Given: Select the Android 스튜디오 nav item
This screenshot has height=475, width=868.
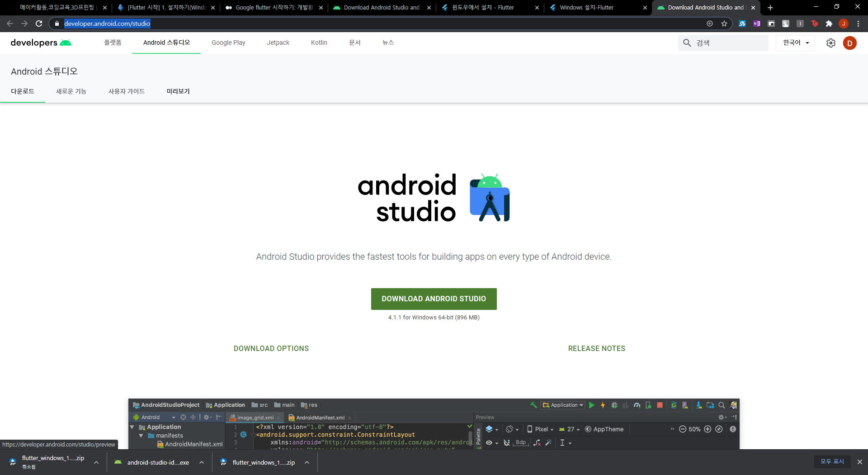Looking at the screenshot, I should [x=166, y=43].
